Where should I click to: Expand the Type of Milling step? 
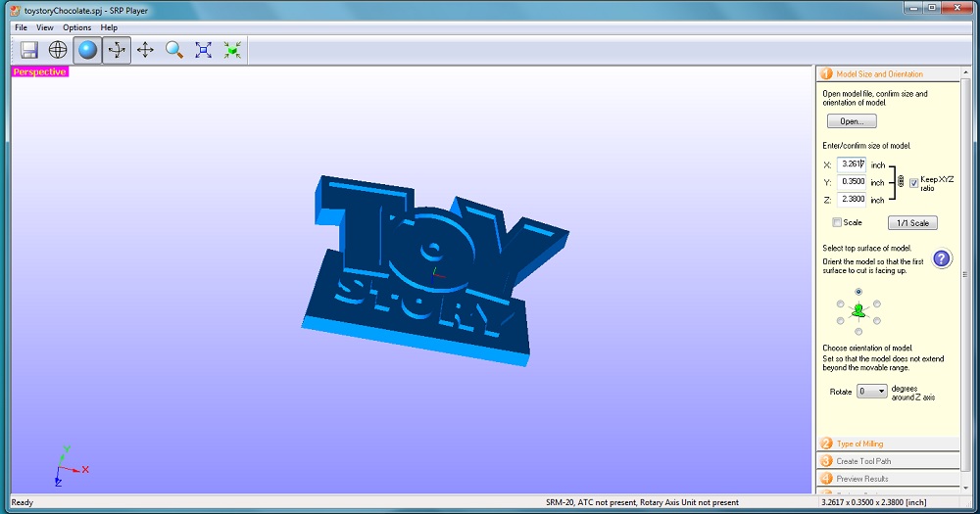tap(888, 444)
